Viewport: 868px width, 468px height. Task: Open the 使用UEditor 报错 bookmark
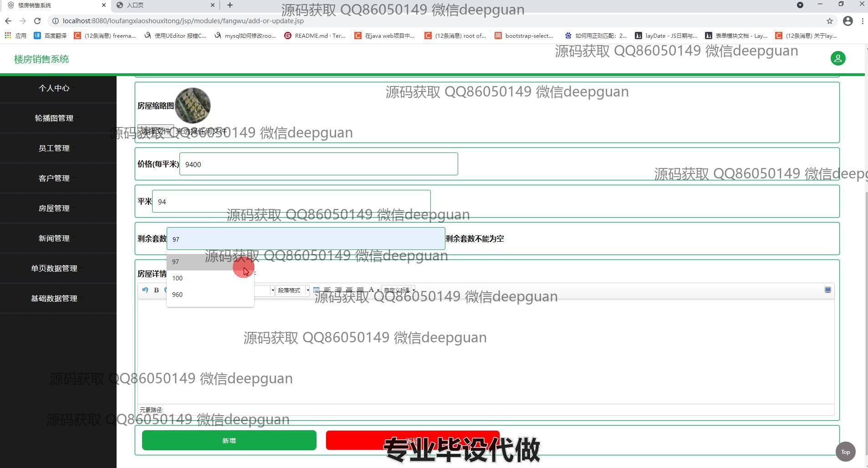176,36
